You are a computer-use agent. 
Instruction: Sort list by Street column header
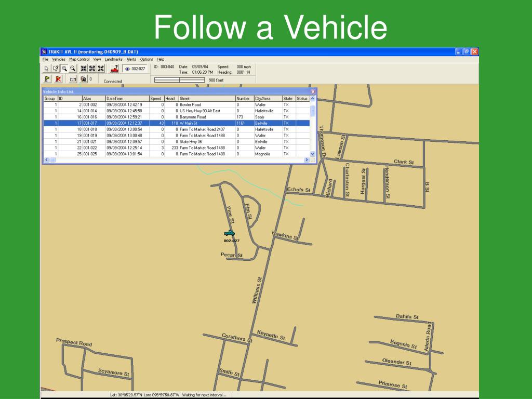pos(207,99)
